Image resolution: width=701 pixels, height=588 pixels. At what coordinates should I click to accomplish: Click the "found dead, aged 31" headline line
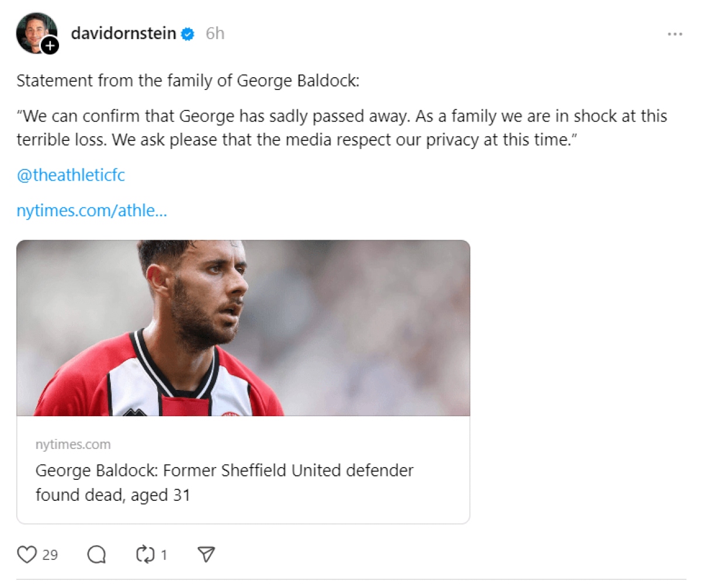coord(113,495)
